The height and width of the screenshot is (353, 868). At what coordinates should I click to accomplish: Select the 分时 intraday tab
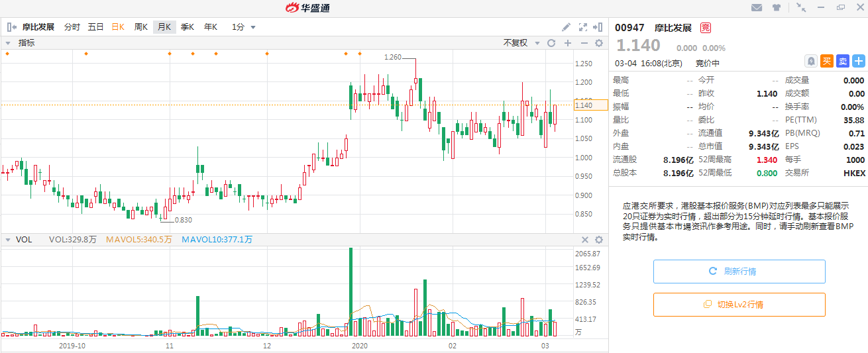(x=72, y=27)
